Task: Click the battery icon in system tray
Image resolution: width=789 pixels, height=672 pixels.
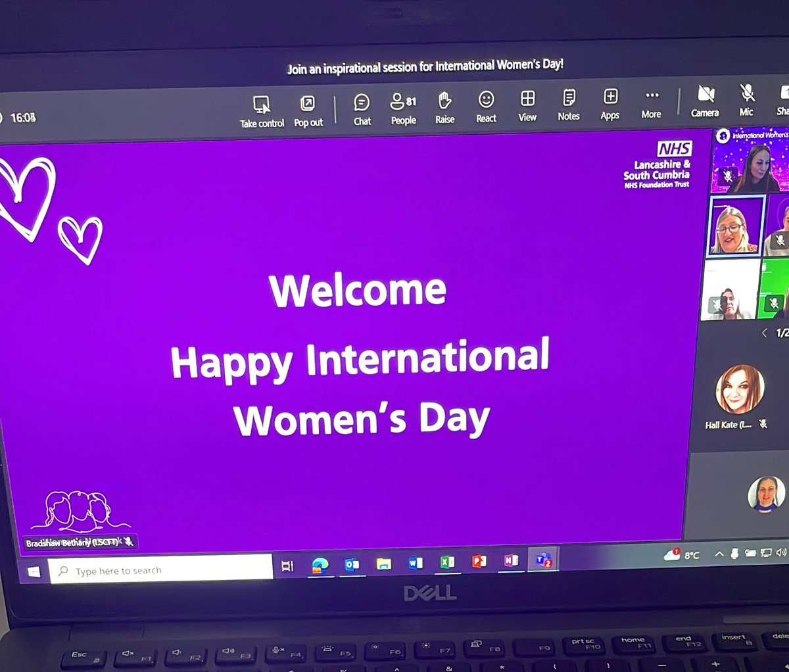Action: pos(750,553)
